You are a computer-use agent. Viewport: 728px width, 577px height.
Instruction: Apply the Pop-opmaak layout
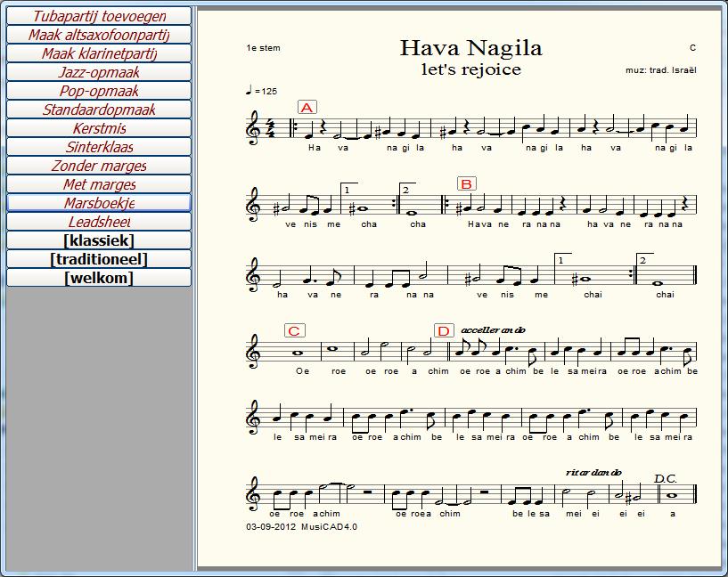tap(99, 91)
